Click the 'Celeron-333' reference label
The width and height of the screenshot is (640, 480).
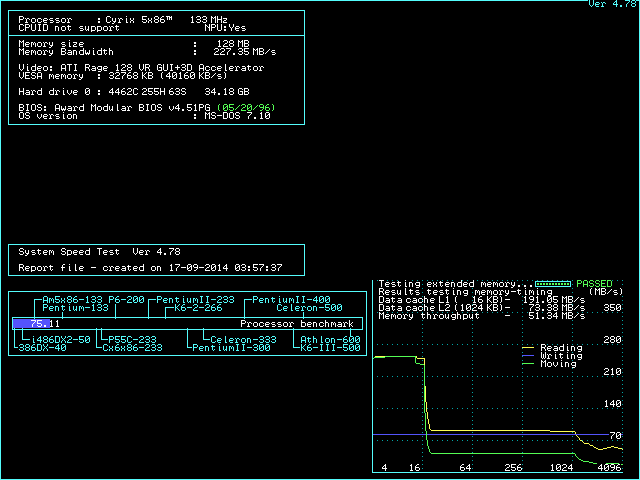[x=243, y=340]
